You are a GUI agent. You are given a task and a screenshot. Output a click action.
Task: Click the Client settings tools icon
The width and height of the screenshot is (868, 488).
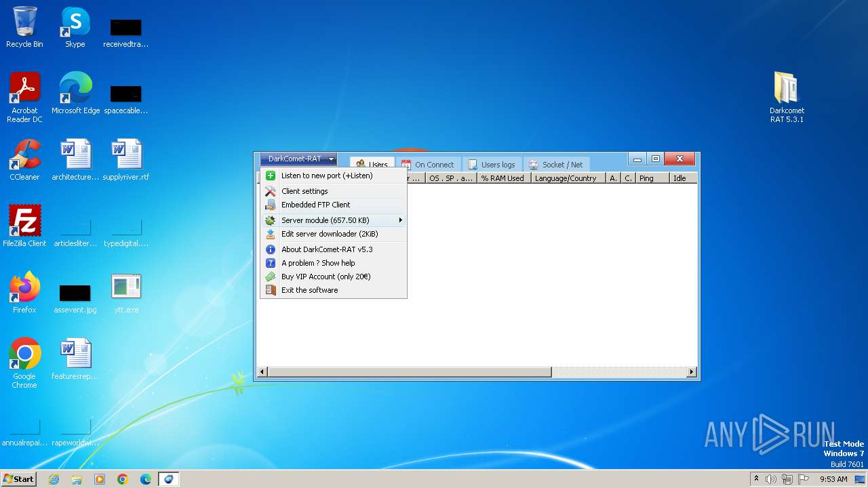point(271,191)
